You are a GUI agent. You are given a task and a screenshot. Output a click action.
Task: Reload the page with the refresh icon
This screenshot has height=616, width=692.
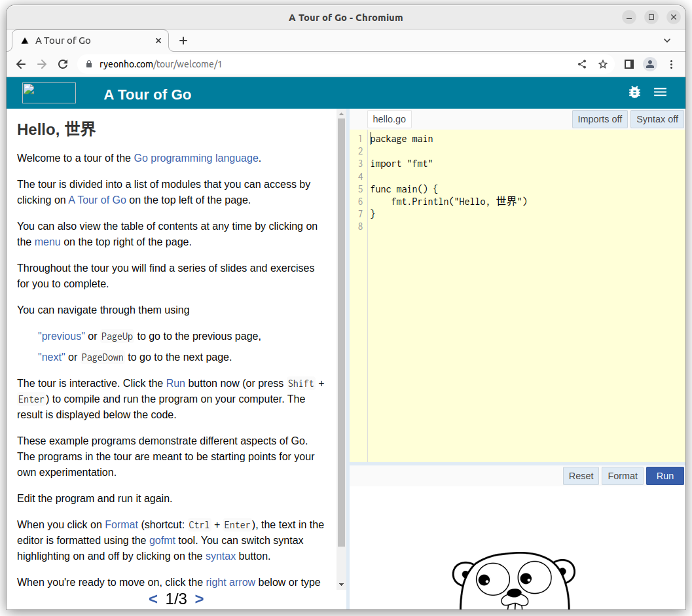tap(63, 64)
